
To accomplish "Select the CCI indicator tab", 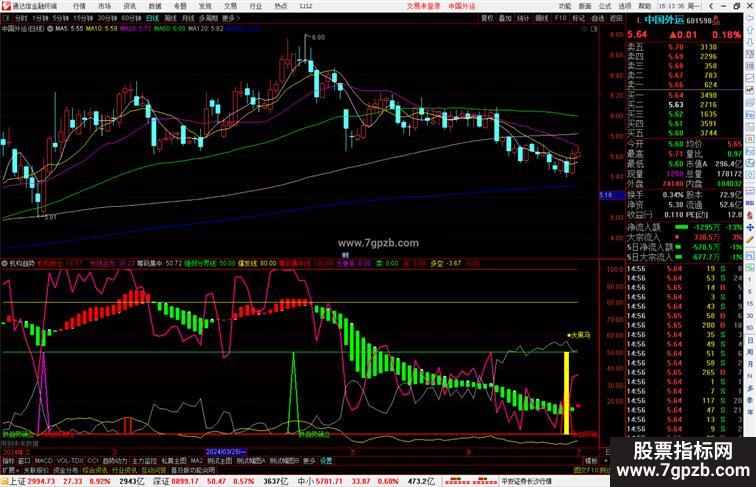I will coord(93,461).
